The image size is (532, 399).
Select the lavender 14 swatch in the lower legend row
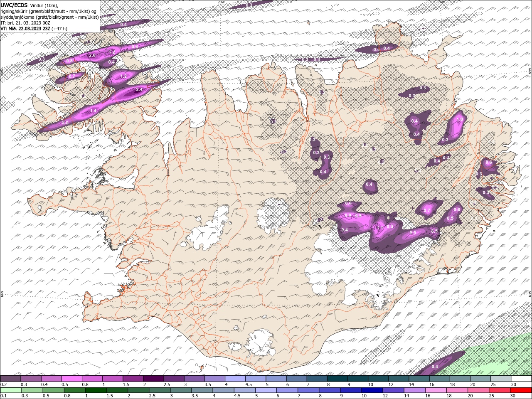click(414, 390)
